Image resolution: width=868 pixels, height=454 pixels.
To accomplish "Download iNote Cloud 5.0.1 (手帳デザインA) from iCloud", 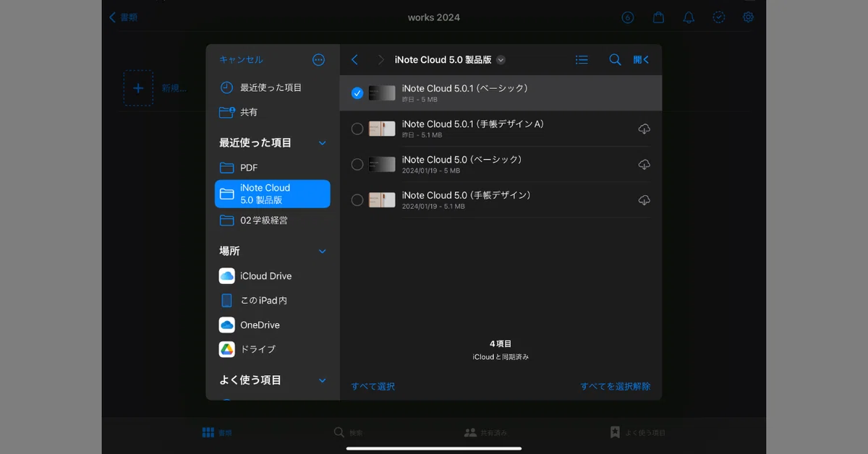I will [644, 129].
